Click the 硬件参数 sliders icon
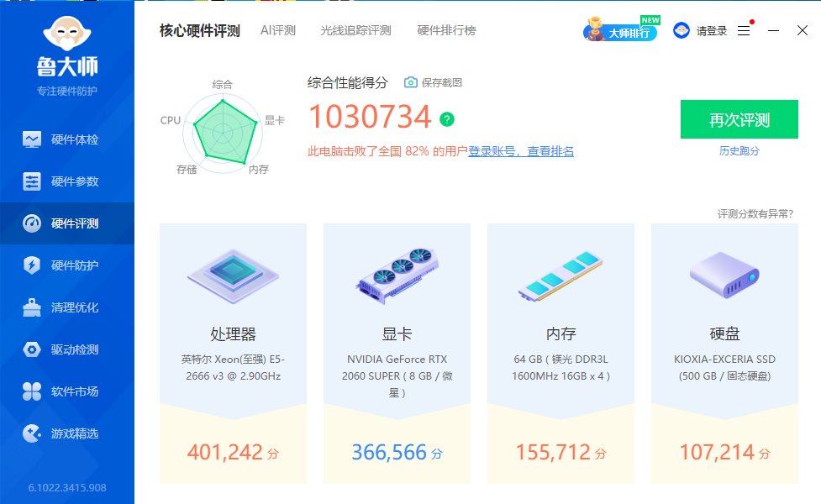Screen dimensions: 821x504 click(32, 181)
